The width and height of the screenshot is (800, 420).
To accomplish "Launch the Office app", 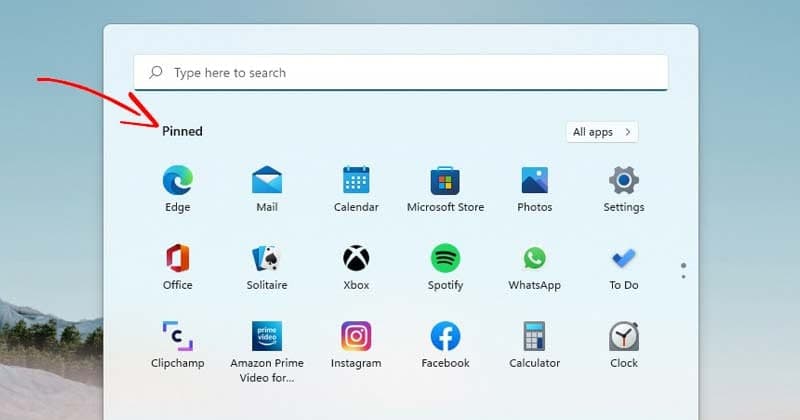I will (x=178, y=266).
